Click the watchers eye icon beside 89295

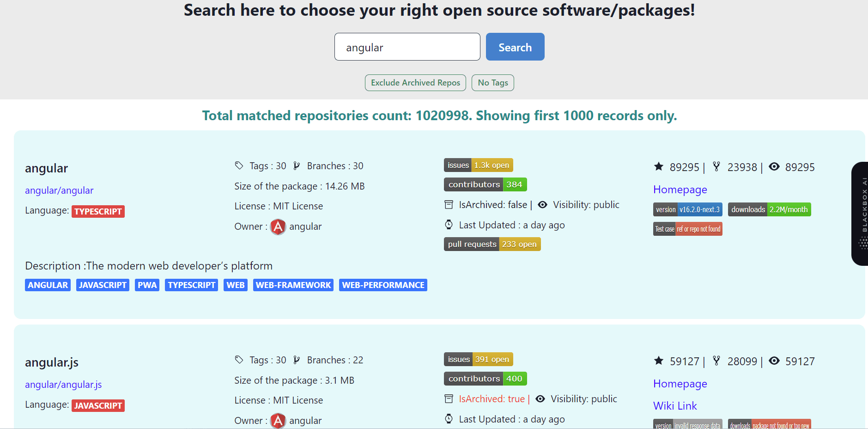pos(774,166)
